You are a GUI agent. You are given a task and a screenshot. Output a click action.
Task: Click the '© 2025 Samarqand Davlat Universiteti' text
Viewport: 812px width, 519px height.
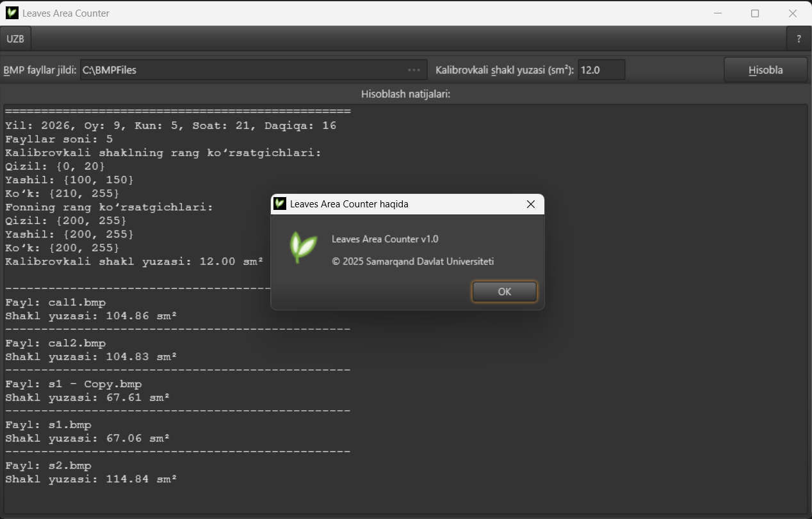(413, 261)
